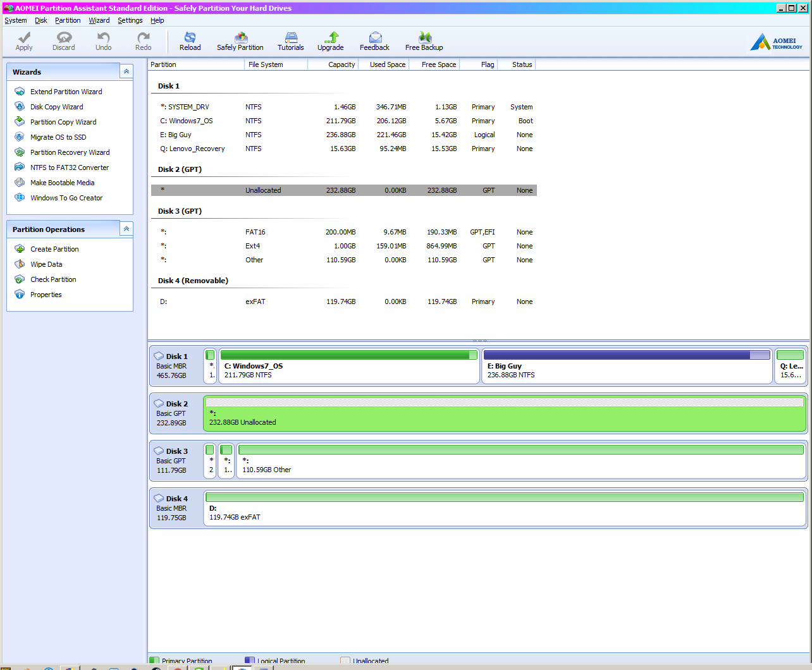Open Windows To Go Creator
Screen dimensions: 812x670
(x=66, y=198)
